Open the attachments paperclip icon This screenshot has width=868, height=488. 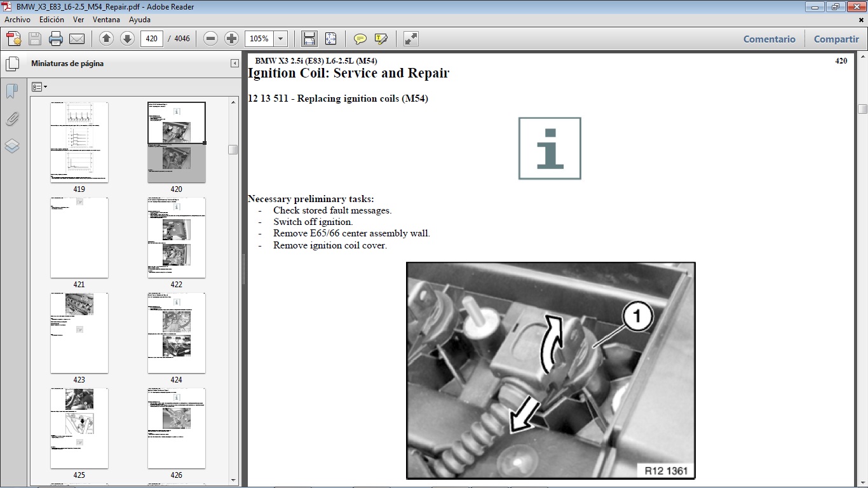coord(12,119)
